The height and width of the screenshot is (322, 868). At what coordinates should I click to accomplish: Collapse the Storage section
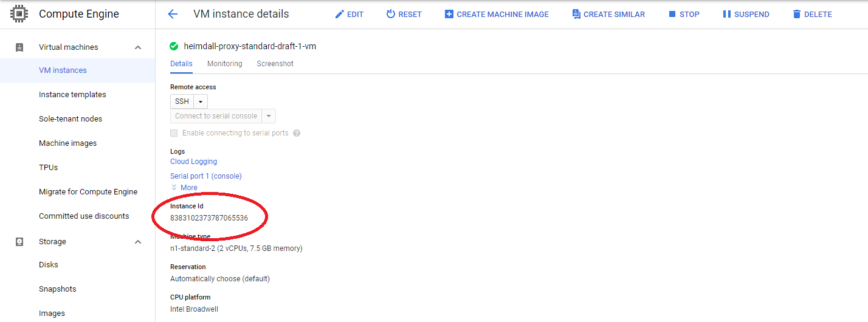coord(138,242)
